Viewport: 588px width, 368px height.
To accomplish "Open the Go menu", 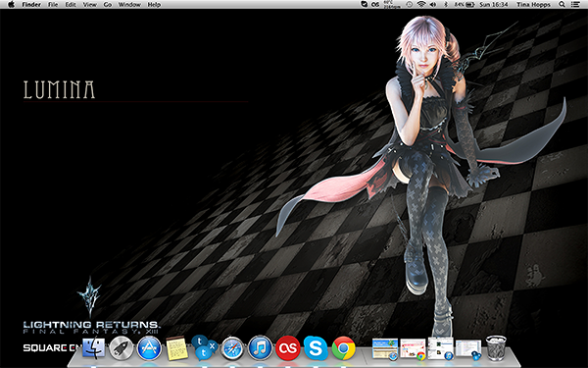I will point(108,5).
